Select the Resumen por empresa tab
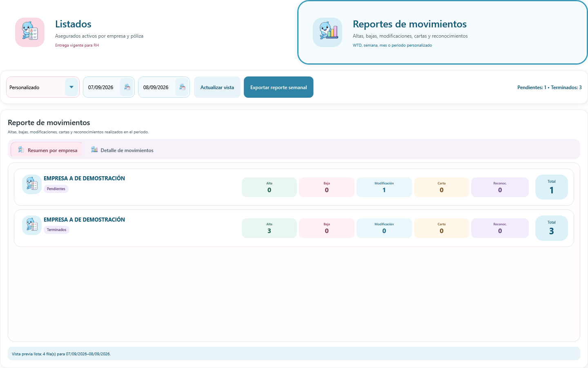 47,150
